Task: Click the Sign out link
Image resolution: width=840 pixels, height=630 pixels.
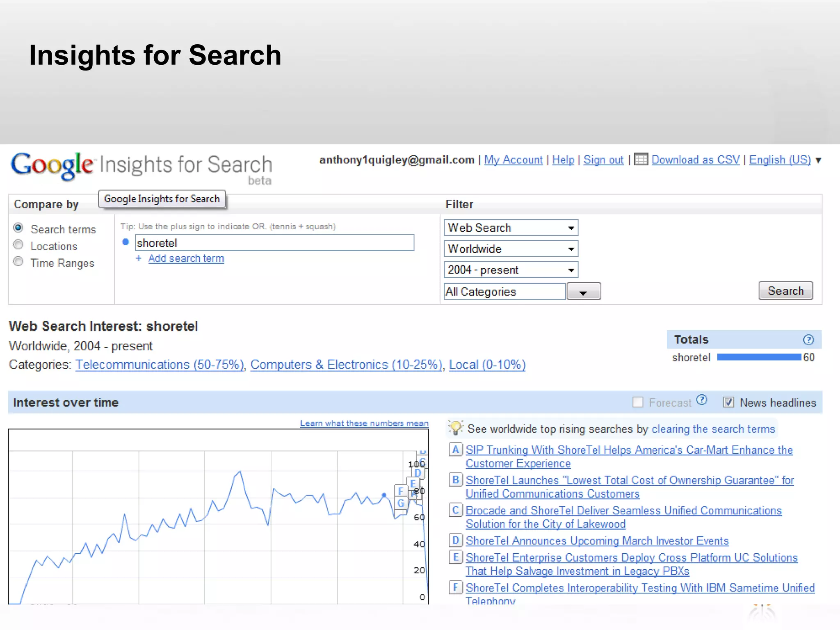Action: (x=604, y=160)
